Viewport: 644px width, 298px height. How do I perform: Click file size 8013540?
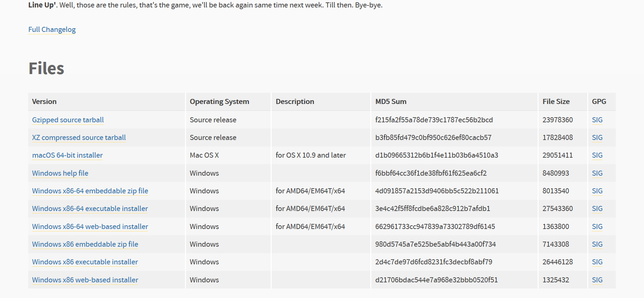[556, 191]
